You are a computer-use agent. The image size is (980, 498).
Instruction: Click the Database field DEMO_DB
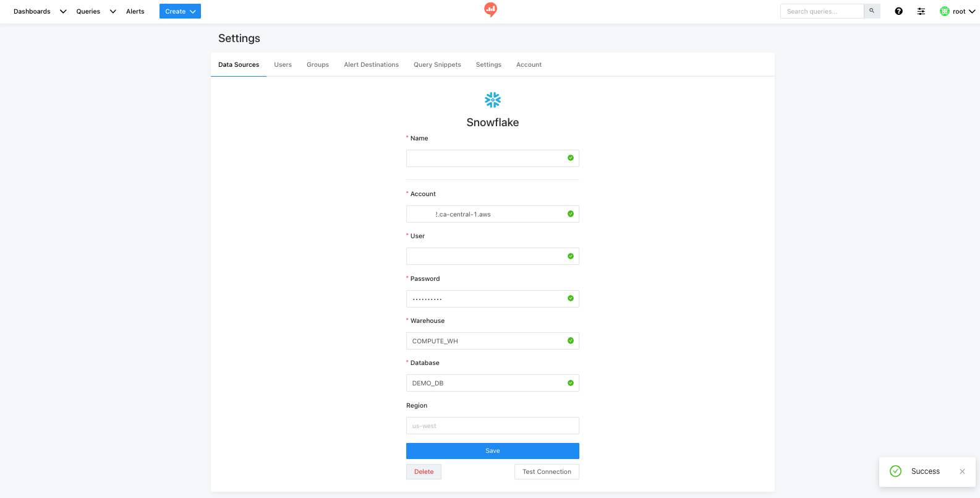493,383
